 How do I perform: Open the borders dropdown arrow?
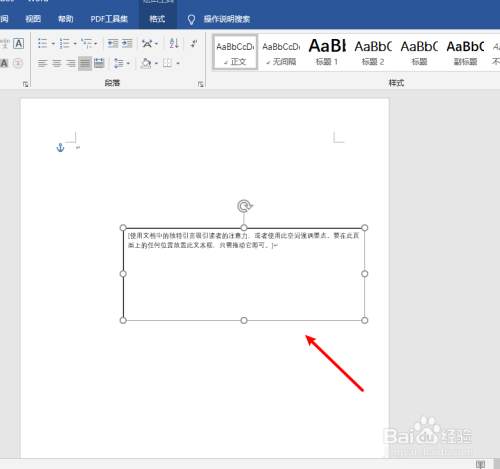click(x=178, y=63)
